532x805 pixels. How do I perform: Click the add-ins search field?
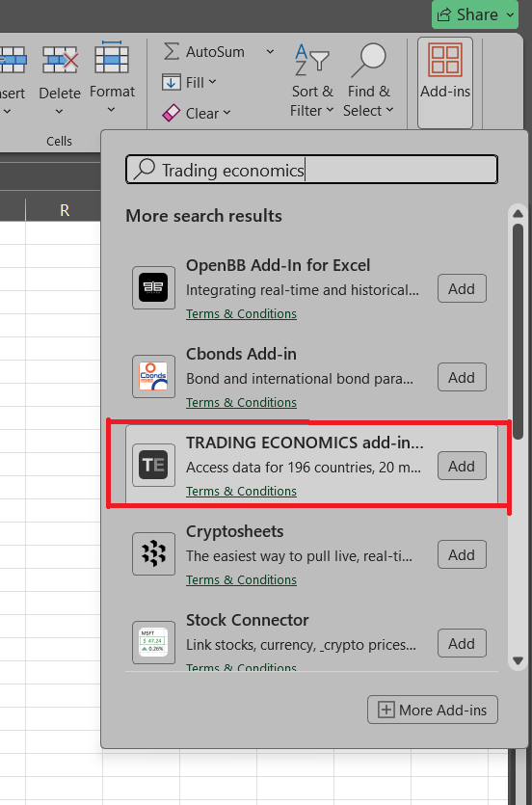(311, 170)
